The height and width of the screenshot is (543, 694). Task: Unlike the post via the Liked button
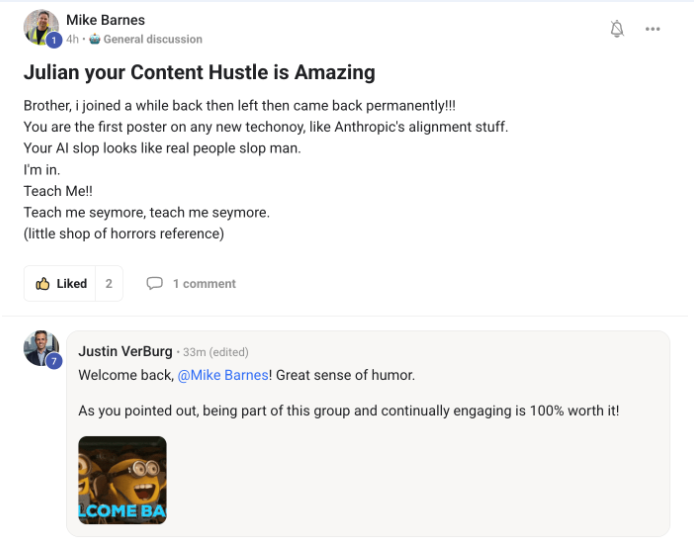pyautogui.click(x=61, y=283)
